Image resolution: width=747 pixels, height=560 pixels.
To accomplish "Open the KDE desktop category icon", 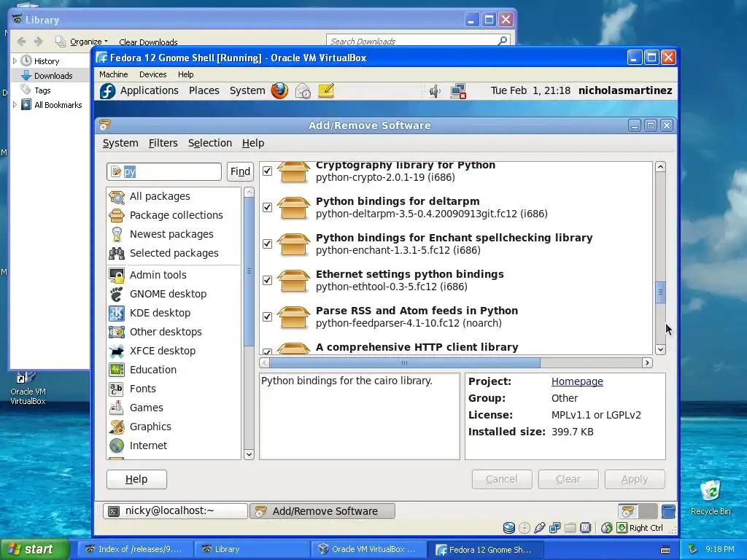I will coord(117,313).
